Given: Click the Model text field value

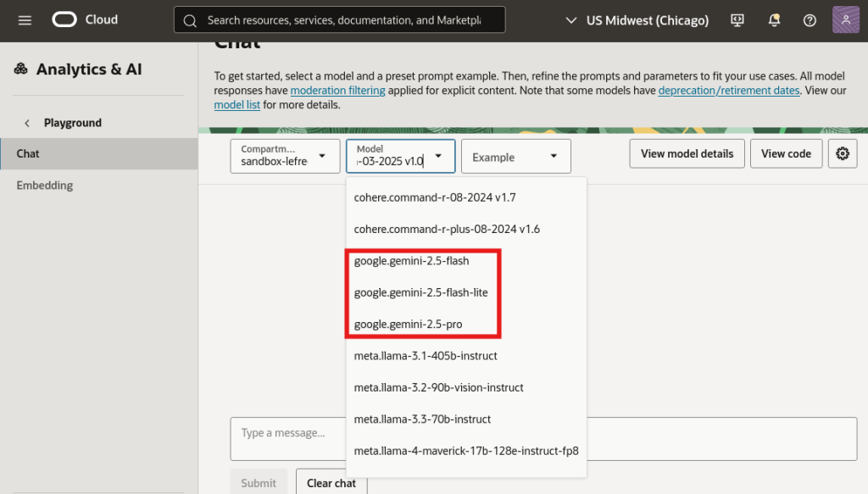Looking at the screenshot, I should (390, 162).
